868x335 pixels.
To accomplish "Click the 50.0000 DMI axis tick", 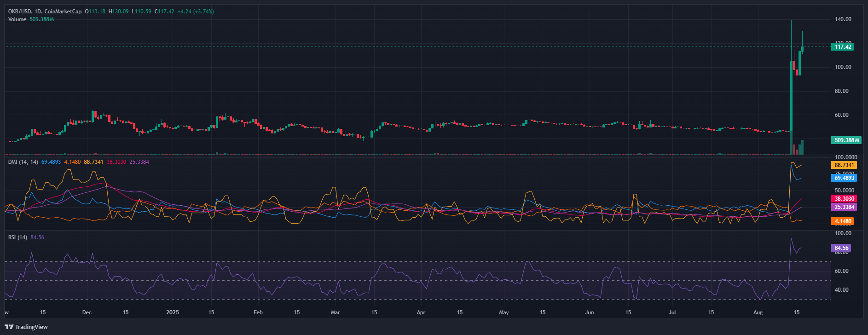I will (x=845, y=191).
